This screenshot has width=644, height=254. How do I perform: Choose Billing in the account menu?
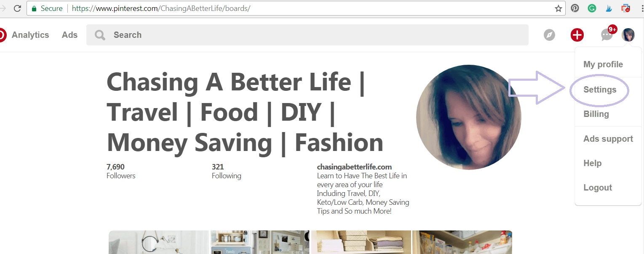(596, 114)
